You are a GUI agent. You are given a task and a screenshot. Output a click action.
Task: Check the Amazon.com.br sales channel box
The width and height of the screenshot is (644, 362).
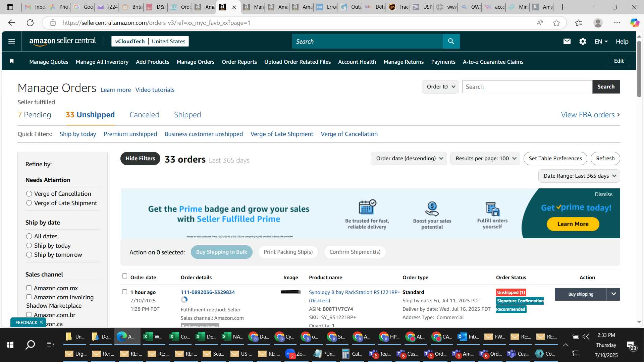click(x=29, y=315)
